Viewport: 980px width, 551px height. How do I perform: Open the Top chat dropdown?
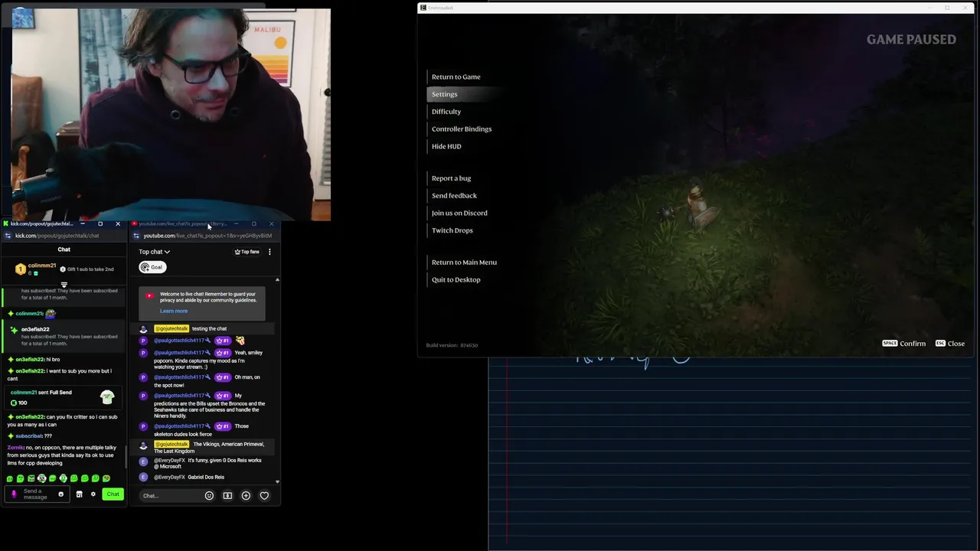[x=154, y=252]
